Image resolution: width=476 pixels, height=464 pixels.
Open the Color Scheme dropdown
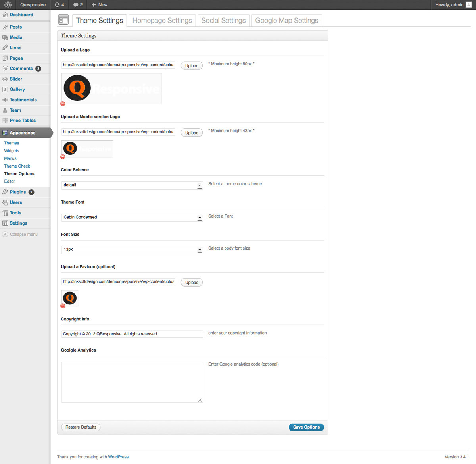132,185
